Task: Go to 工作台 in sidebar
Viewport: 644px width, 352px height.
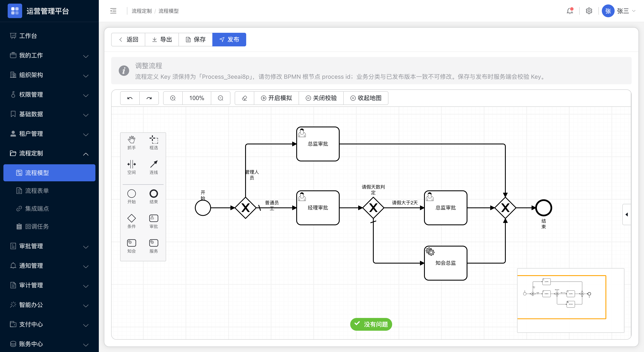Action: [49, 36]
